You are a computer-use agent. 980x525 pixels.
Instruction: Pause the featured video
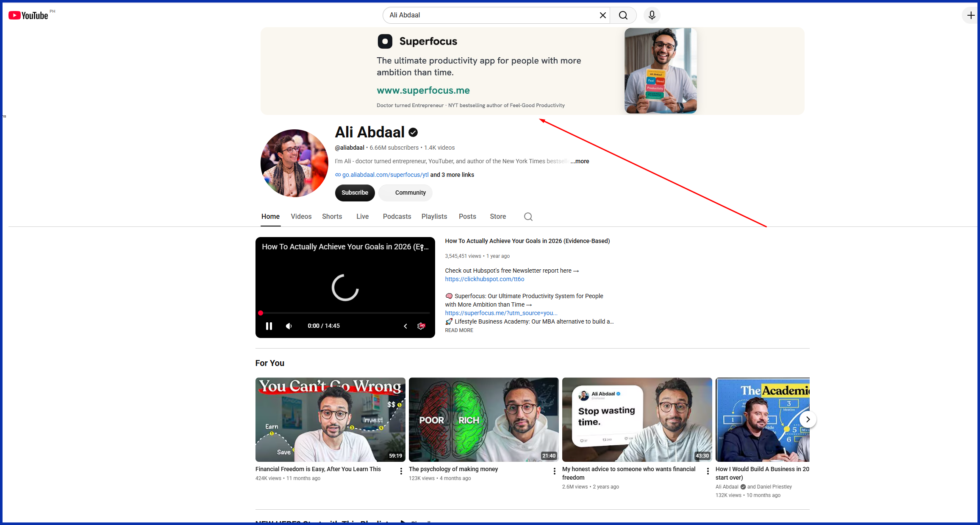[269, 326]
